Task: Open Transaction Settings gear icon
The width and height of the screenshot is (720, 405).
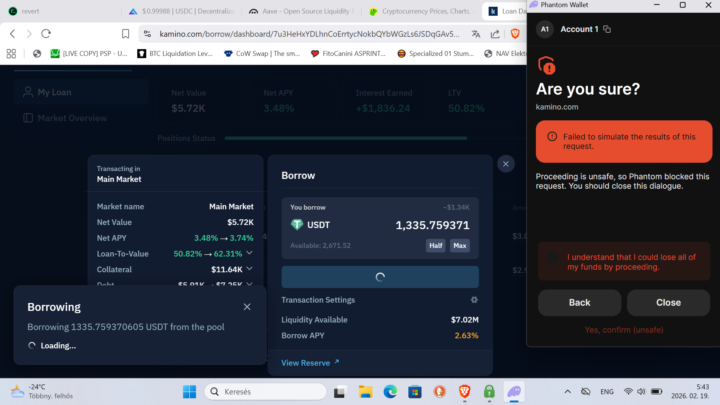Action: click(474, 300)
